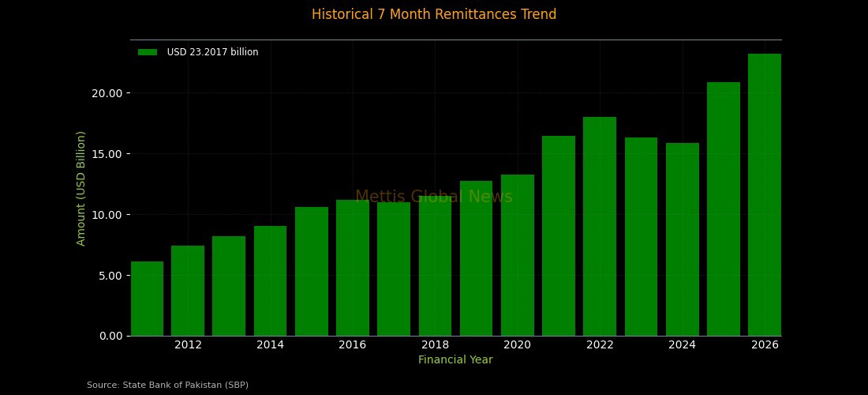Click the Amount (USD Billion) axis title
The width and height of the screenshot is (868, 395).
[x=80, y=188]
